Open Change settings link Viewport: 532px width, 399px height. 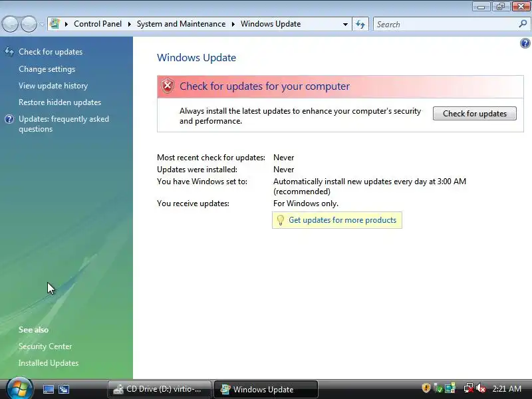pyautogui.click(x=47, y=69)
